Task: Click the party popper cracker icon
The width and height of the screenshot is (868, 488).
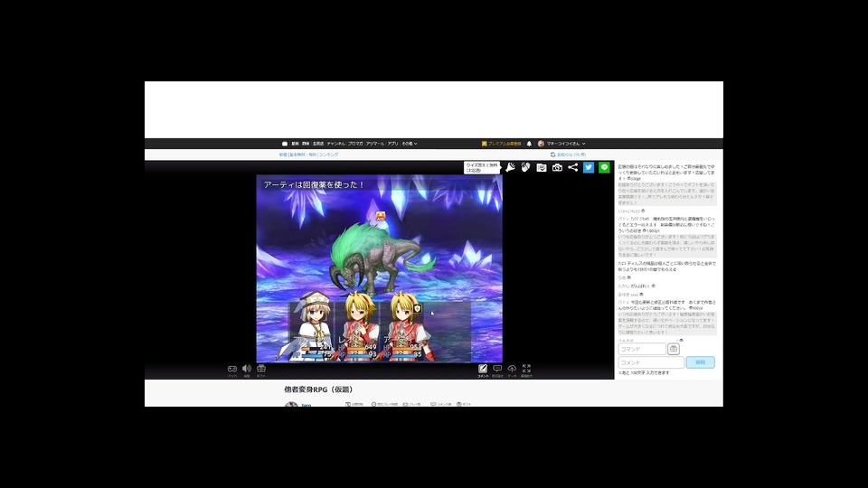Action: 510,167
